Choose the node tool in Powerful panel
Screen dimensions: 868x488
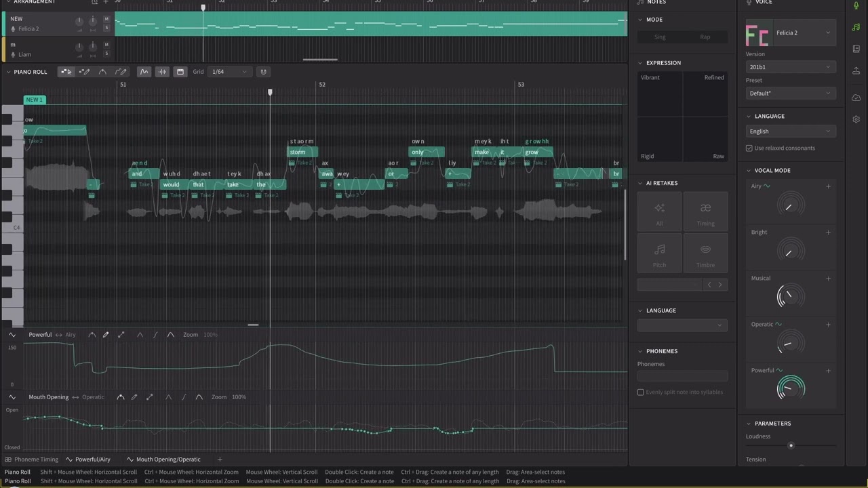pos(92,335)
